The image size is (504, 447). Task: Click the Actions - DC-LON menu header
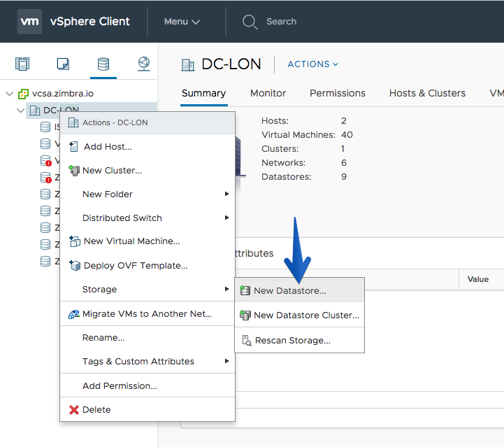tap(147, 122)
